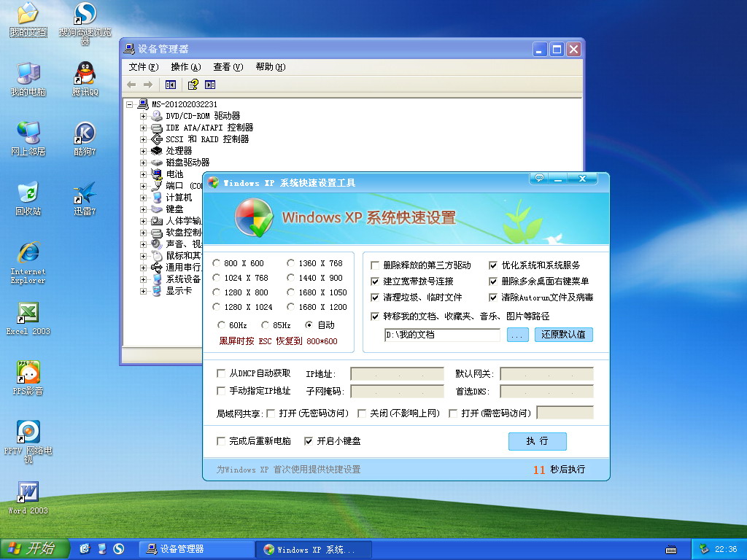747x560 pixels.
Task: Expand 电池 node
Action: tap(143, 174)
